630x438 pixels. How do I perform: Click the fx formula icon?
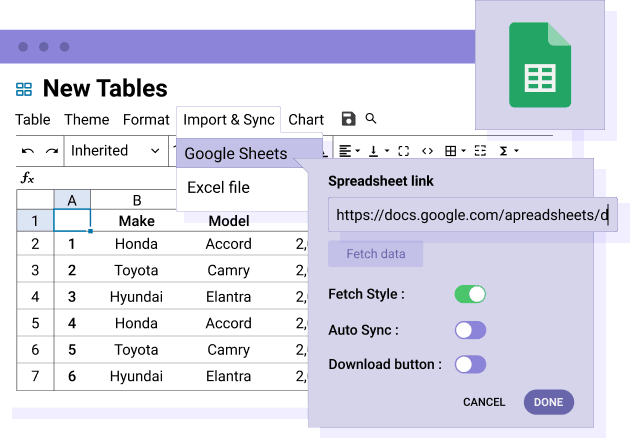click(x=28, y=178)
